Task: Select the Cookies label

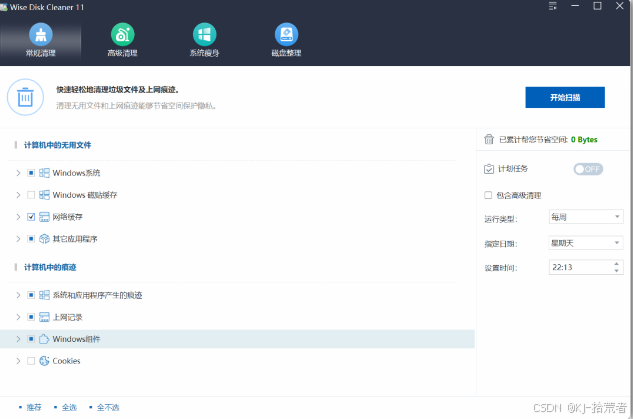Action: click(66, 361)
